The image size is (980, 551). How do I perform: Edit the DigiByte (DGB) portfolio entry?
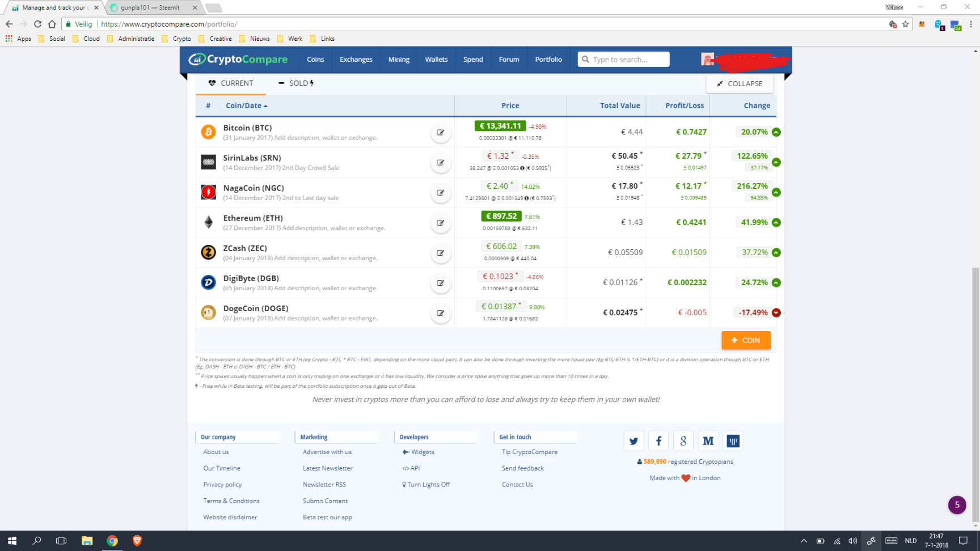pos(441,283)
